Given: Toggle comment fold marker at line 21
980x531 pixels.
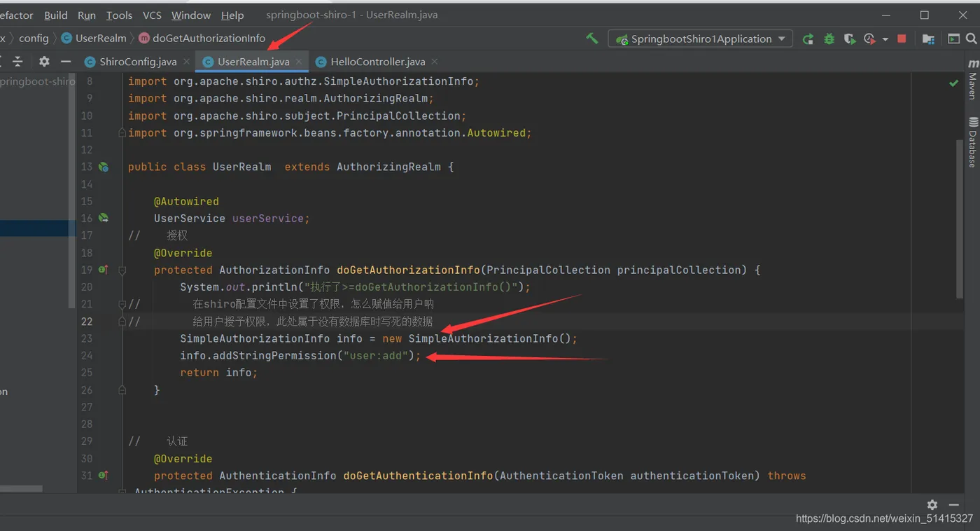Looking at the screenshot, I should coord(122,304).
